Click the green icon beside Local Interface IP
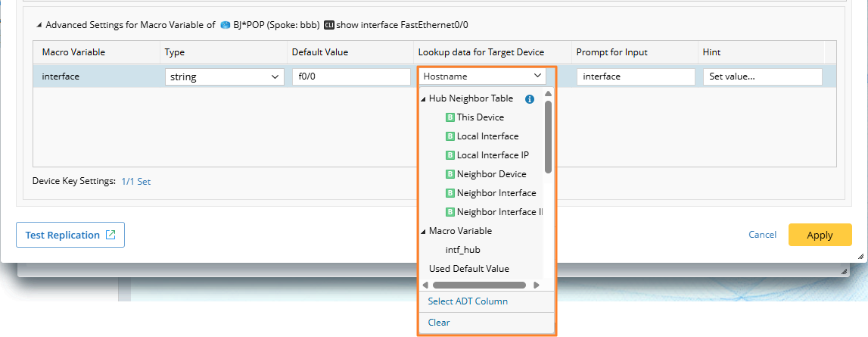Image resolution: width=868 pixels, height=337 pixels. pos(450,155)
